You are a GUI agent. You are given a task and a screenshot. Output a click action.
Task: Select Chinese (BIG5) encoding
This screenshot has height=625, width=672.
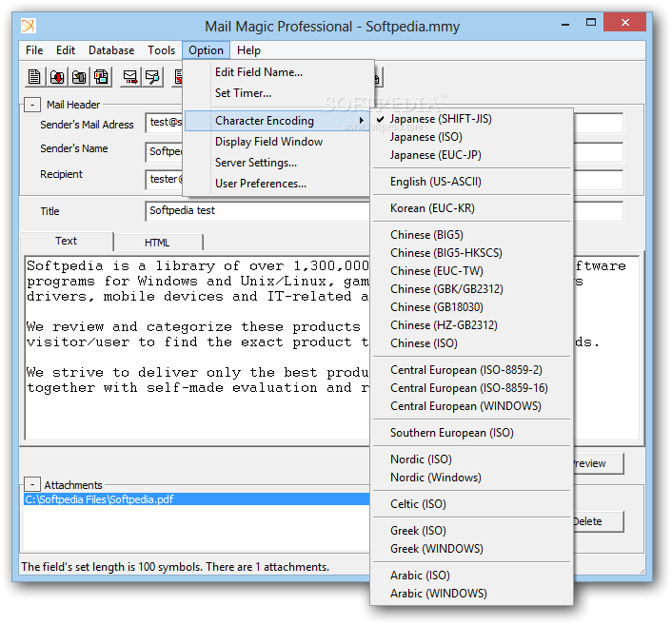coord(472,235)
